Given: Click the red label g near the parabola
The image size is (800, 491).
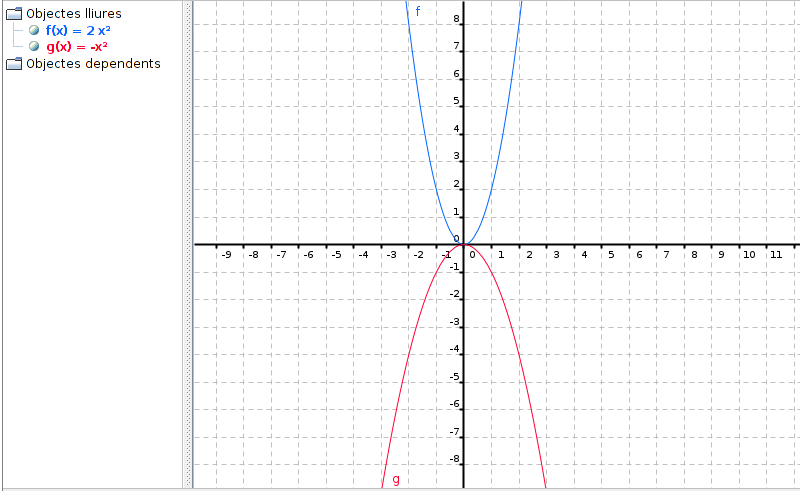Looking at the screenshot, I should click(x=396, y=479).
